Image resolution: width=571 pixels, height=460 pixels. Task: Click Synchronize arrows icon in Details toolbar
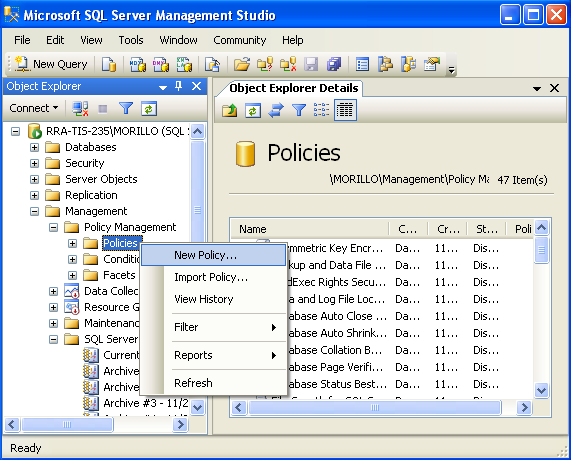(276, 110)
